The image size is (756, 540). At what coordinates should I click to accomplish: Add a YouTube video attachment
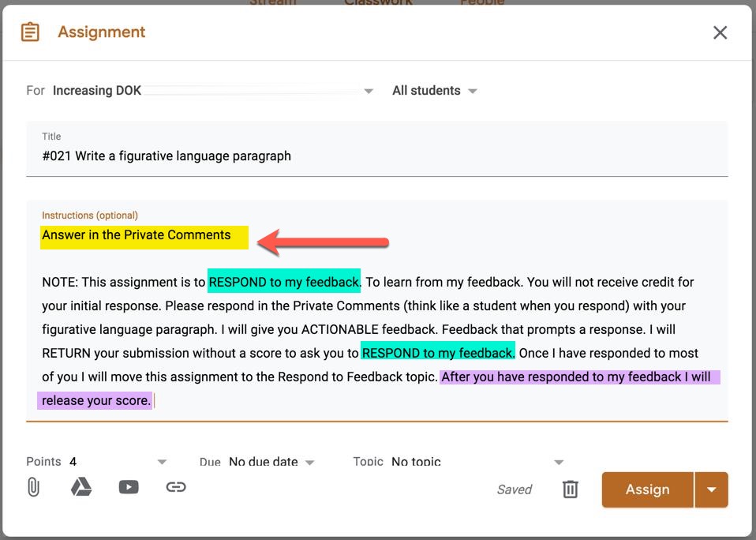click(129, 487)
